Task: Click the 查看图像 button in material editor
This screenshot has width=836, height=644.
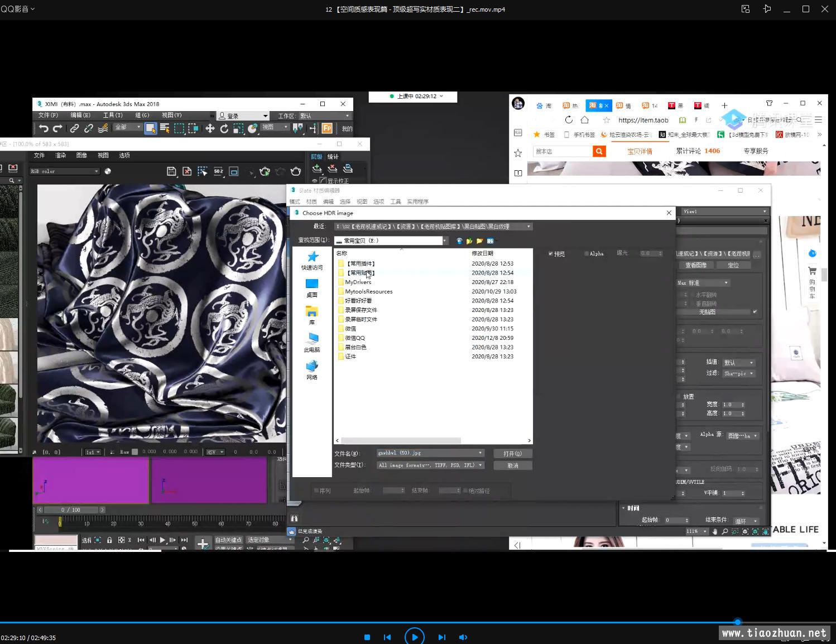Action: tap(696, 265)
